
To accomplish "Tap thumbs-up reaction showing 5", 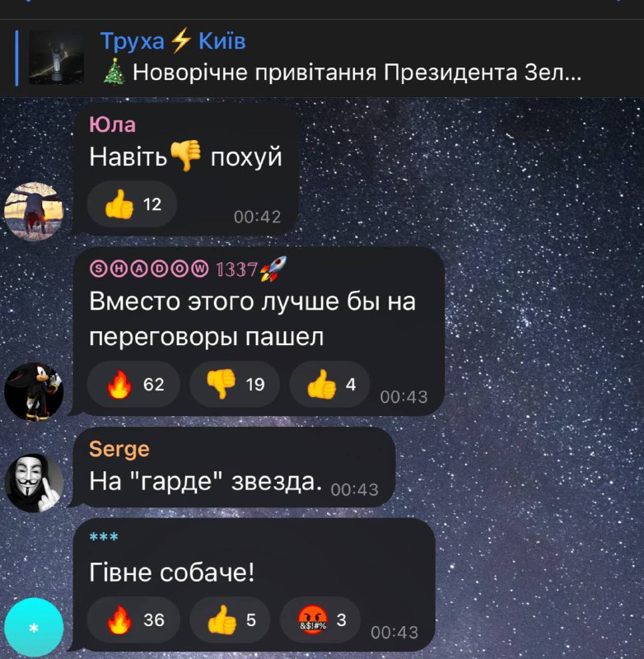I will [x=230, y=620].
